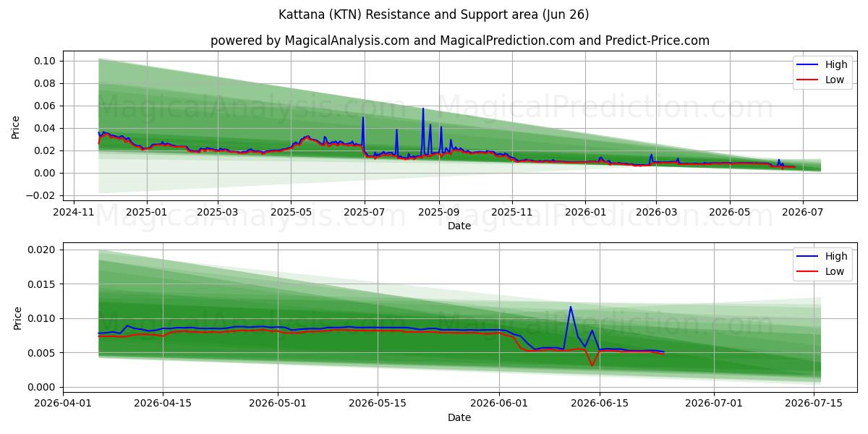Click the '2026-07' x-axis label
The image size is (868, 434).
click(x=801, y=213)
